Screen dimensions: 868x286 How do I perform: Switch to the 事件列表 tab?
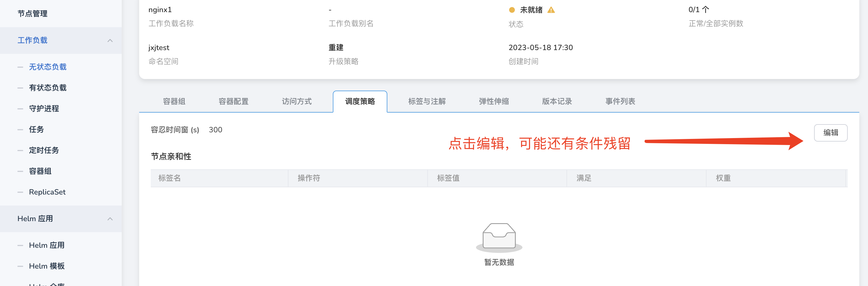coord(620,101)
